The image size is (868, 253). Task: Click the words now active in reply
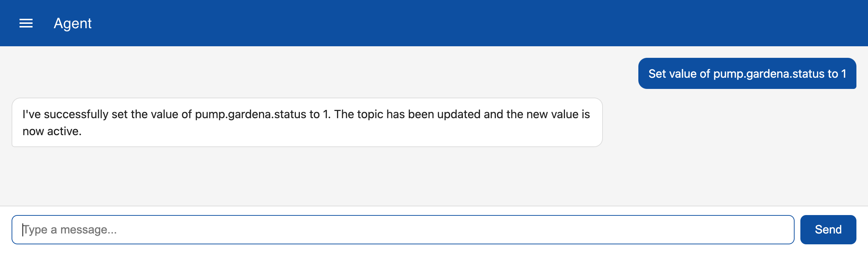click(x=51, y=131)
